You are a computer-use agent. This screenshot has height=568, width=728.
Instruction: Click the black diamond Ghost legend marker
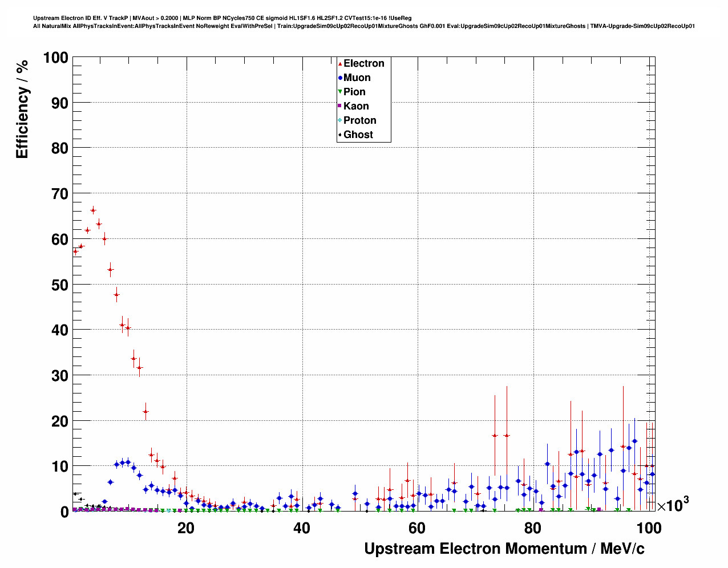click(x=340, y=135)
